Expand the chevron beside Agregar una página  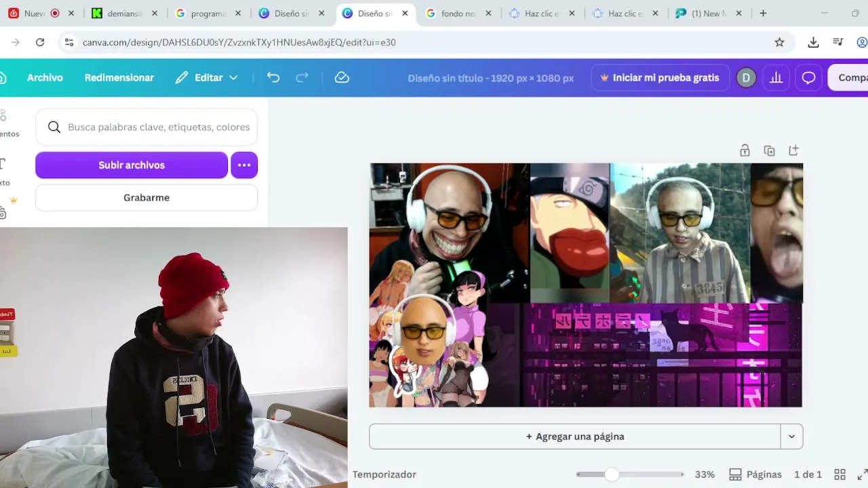point(791,436)
